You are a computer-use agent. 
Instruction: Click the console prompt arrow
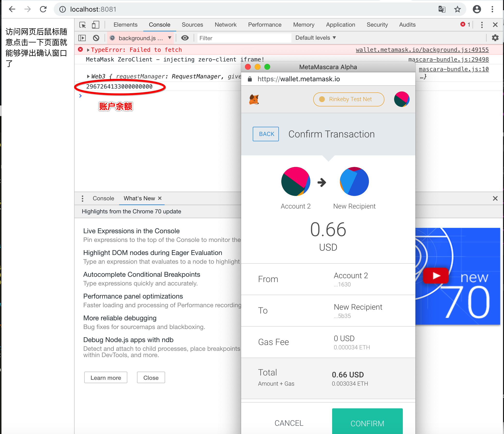(81, 96)
